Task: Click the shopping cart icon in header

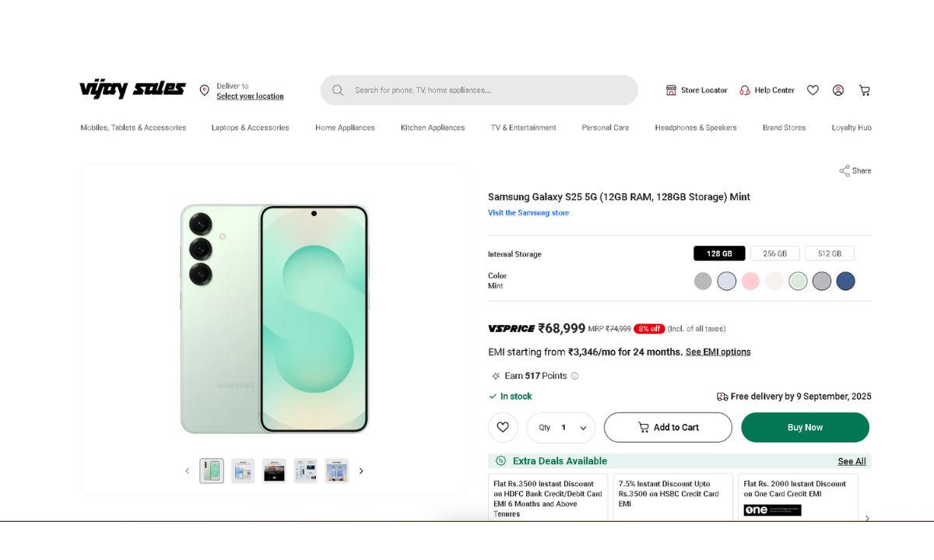Action: (864, 90)
